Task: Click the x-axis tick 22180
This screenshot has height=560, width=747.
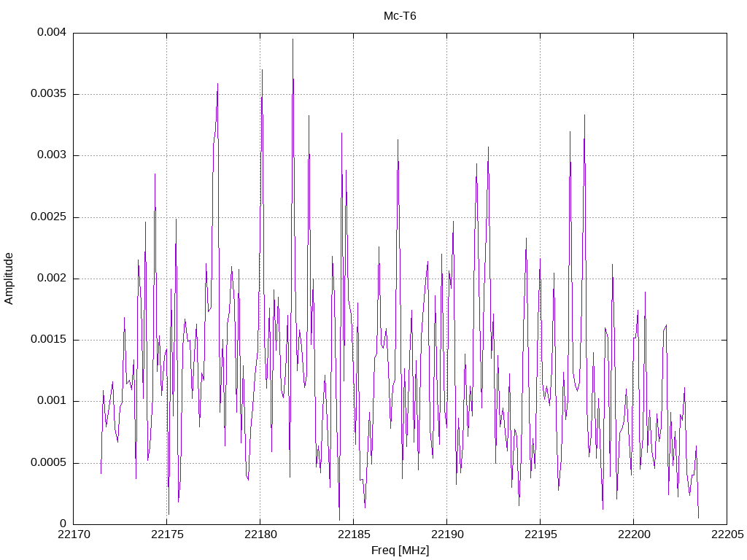Action: 260,534
